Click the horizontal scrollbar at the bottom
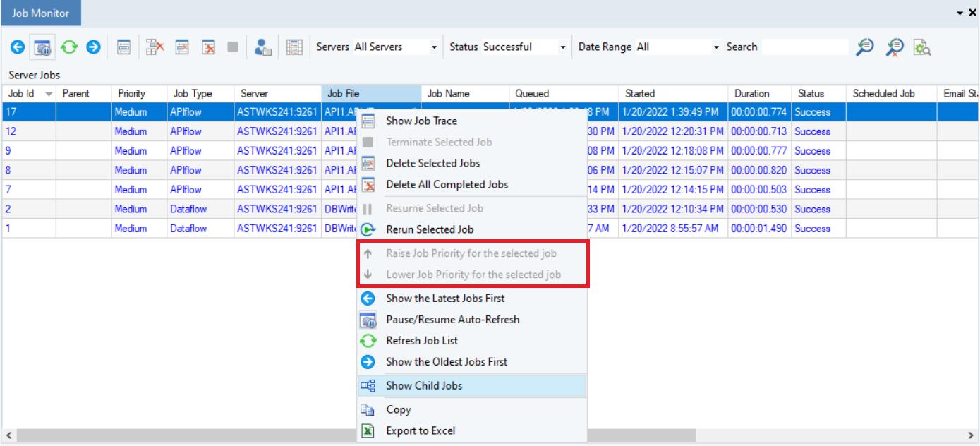Image resolution: width=980 pixels, height=446 pixels. [x=353, y=435]
